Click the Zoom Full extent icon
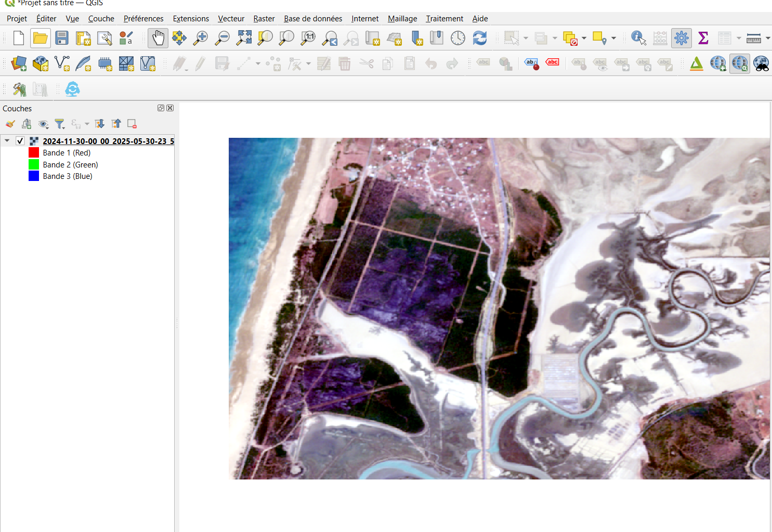The width and height of the screenshot is (772, 532). point(244,38)
